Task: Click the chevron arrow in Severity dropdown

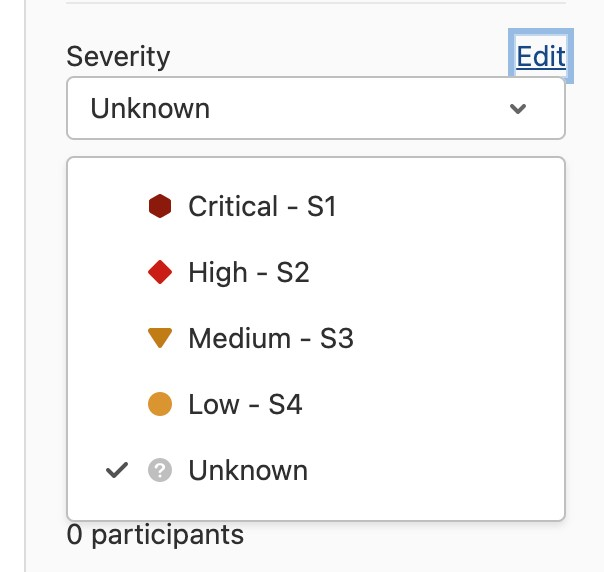Action: click(x=518, y=109)
